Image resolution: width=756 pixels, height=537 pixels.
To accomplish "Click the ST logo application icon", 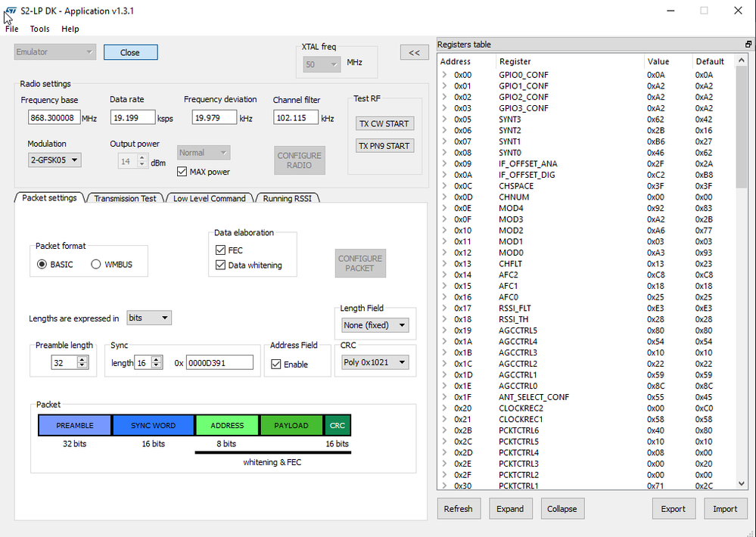I will tap(11, 11).
